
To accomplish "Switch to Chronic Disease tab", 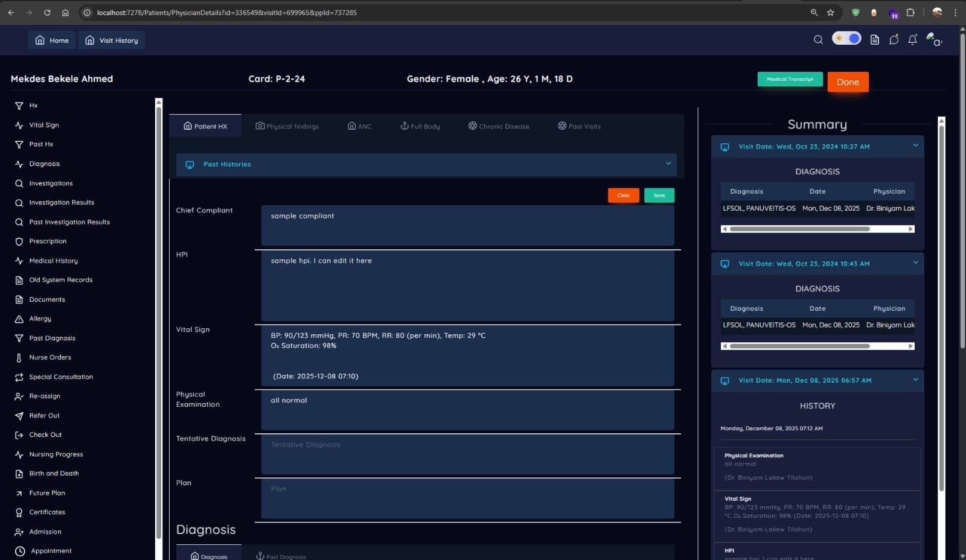I will 499,126.
